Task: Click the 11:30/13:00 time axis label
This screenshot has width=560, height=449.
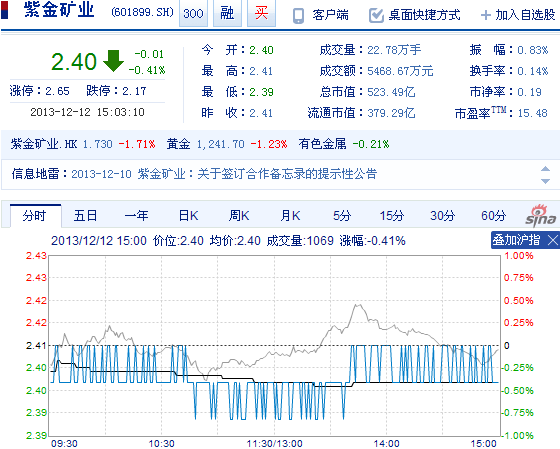Action: click(275, 444)
